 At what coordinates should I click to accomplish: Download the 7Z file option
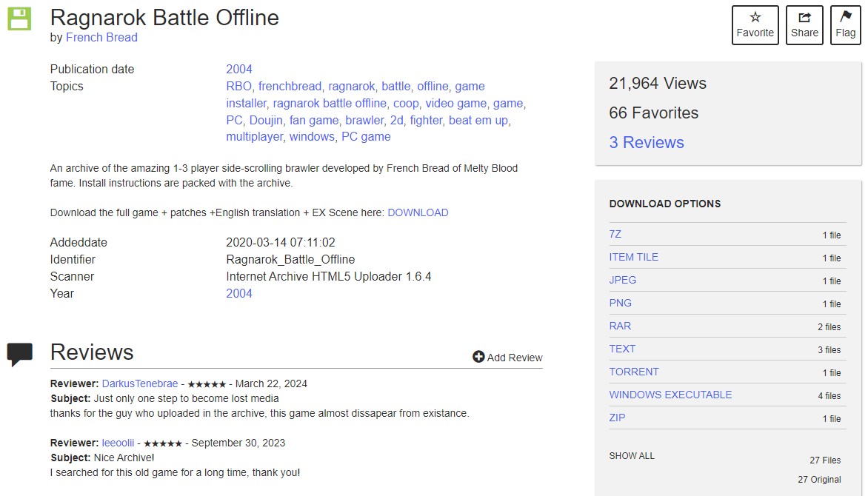615,234
